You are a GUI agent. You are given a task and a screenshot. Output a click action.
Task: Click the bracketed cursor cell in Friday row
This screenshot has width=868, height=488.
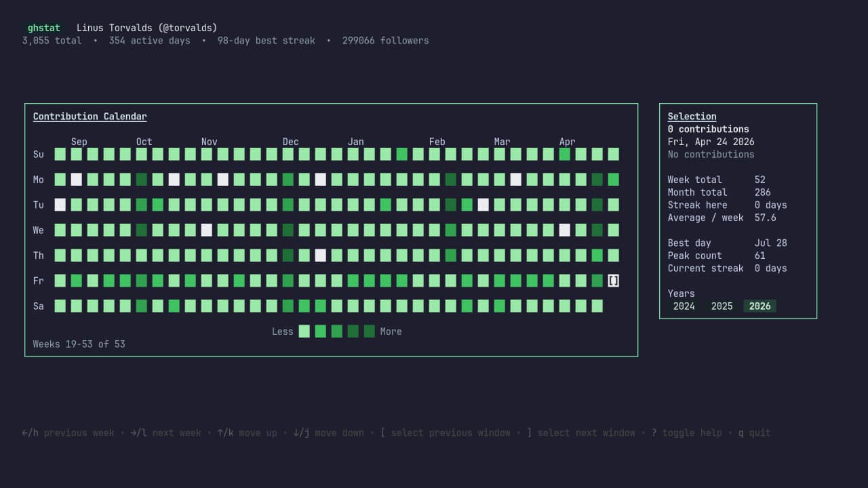(613, 281)
